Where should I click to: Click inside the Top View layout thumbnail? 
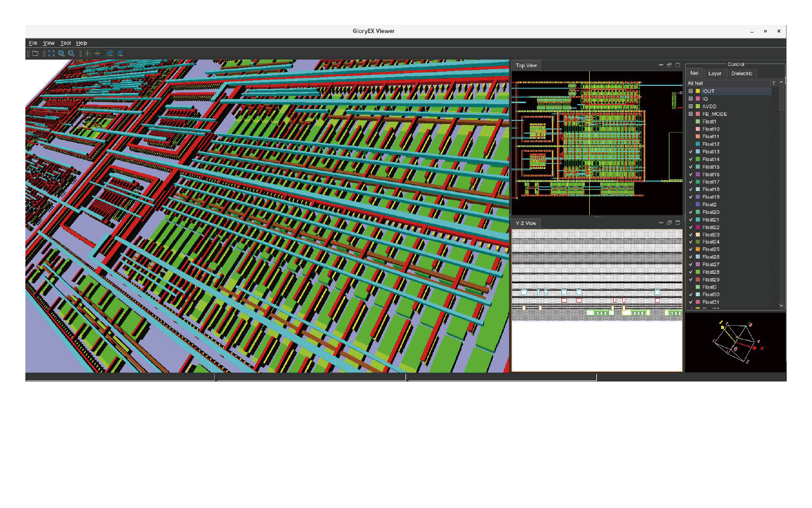(597, 143)
